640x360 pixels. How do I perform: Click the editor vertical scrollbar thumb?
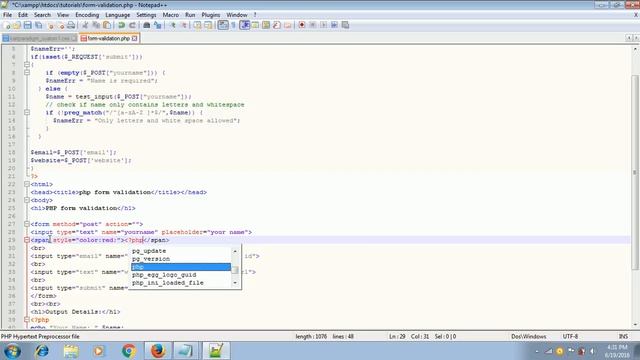click(x=635, y=172)
